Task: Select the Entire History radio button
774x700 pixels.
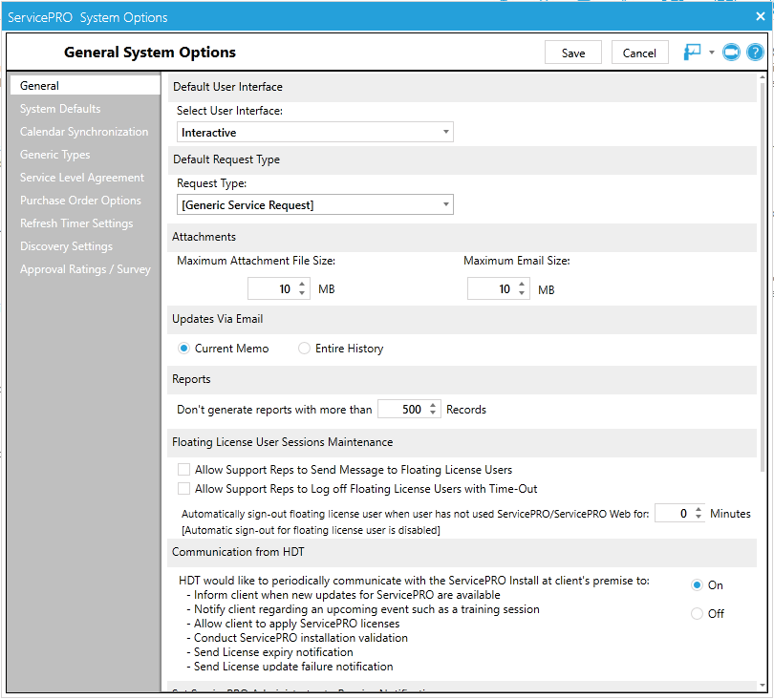Action: pyautogui.click(x=304, y=349)
